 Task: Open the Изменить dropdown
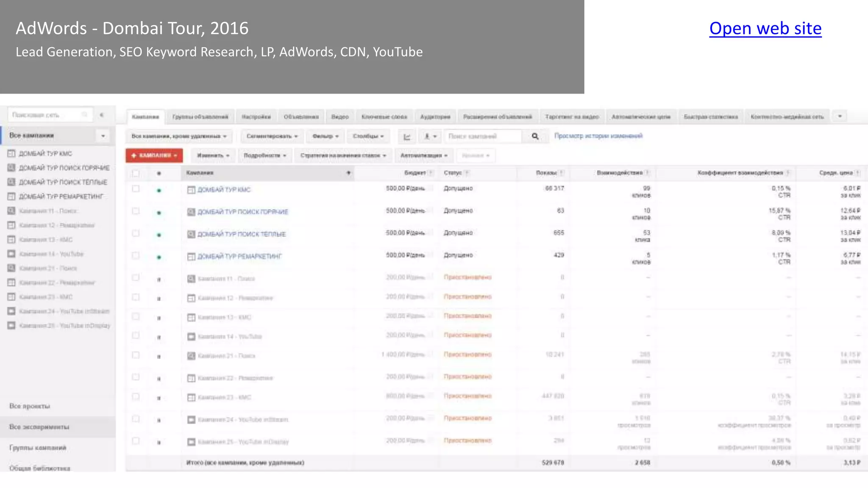[x=213, y=155]
